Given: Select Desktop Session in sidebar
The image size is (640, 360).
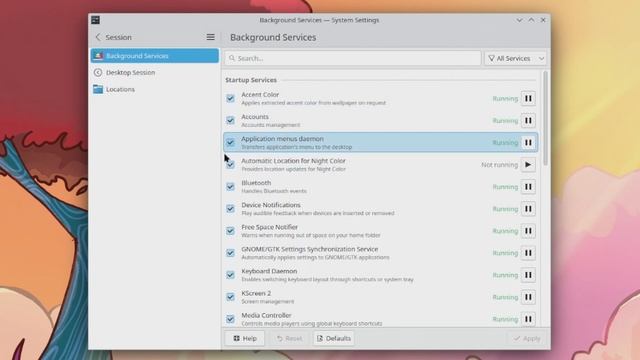Looking at the screenshot, I should tap(155, 72).
